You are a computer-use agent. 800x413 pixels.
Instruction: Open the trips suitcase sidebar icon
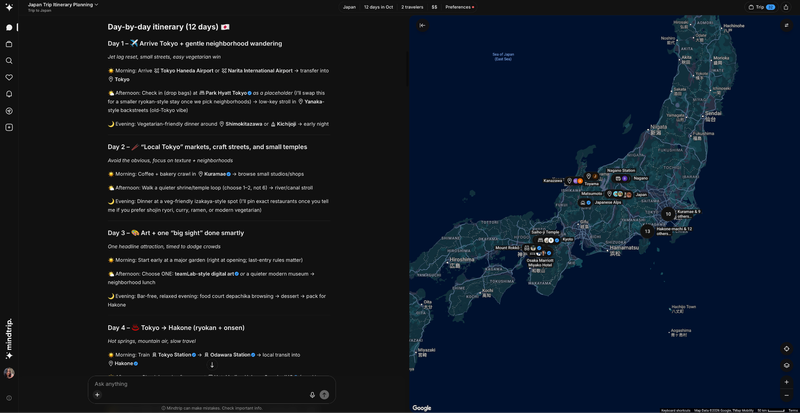pos(9,44)
